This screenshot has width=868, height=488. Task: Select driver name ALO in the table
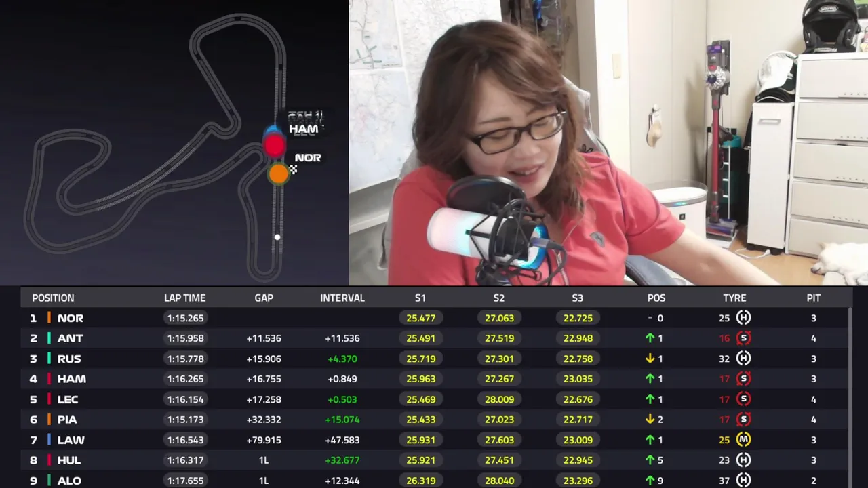[69, 481]
